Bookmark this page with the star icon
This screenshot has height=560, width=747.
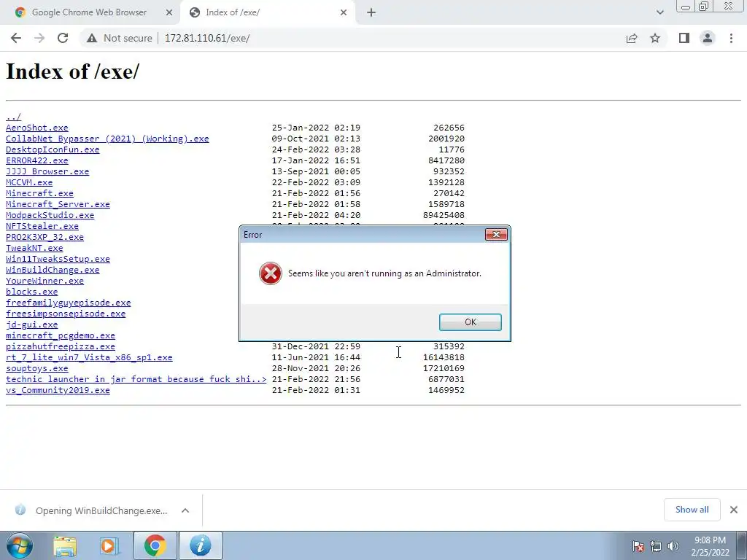click(x=655, y=38)
